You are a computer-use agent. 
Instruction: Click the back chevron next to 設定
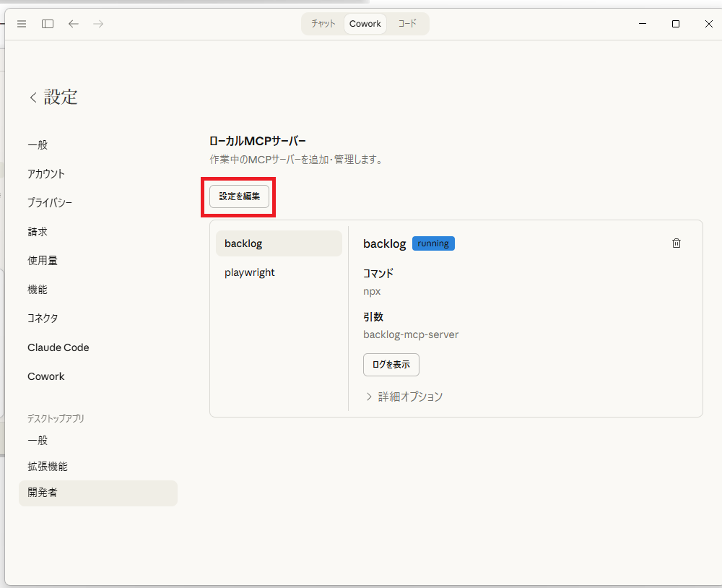point(32,96)
